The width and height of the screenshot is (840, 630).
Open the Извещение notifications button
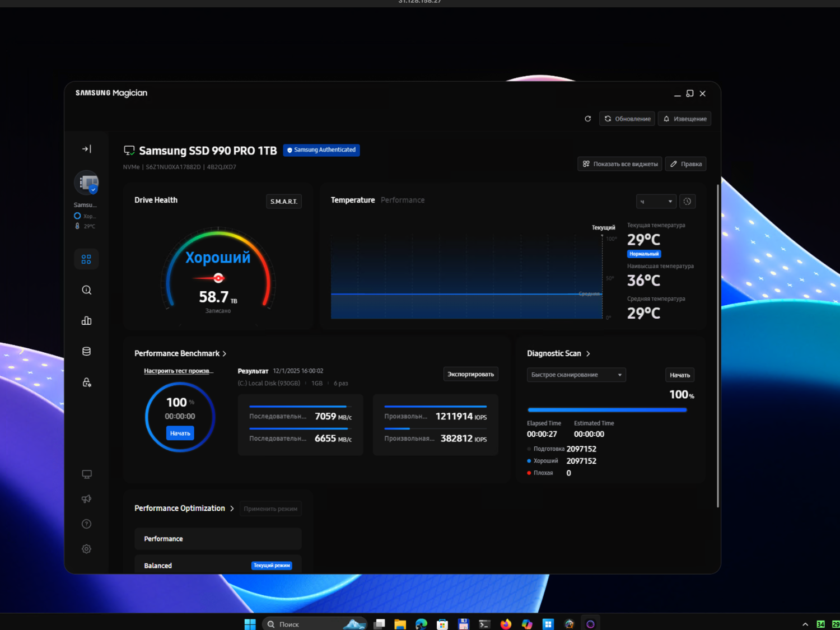coord(684,119)
